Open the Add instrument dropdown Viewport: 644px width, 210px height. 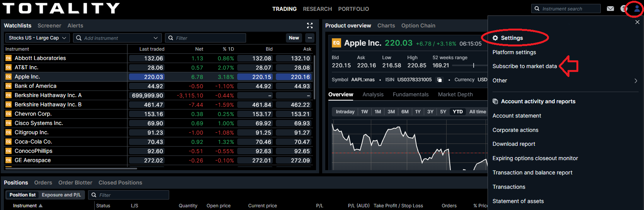(117, 38)
